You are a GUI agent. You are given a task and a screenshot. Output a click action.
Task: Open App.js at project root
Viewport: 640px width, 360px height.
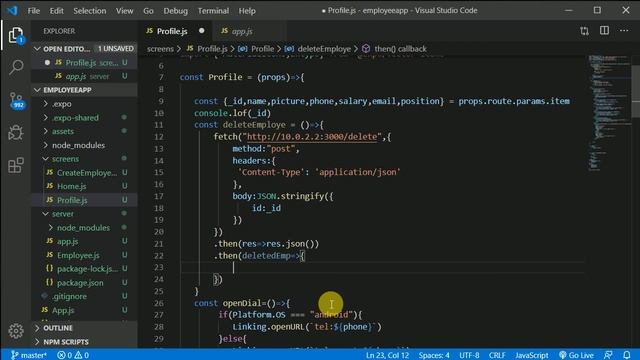click(84, 310)
